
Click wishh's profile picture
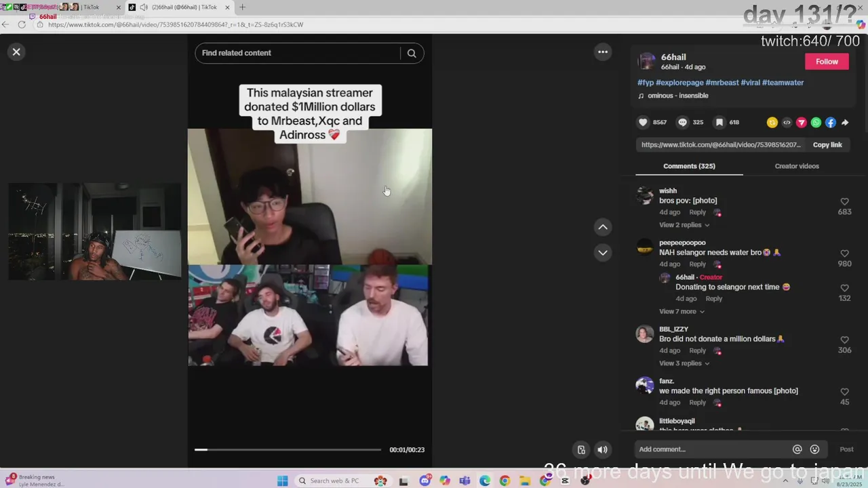(645, 196)
